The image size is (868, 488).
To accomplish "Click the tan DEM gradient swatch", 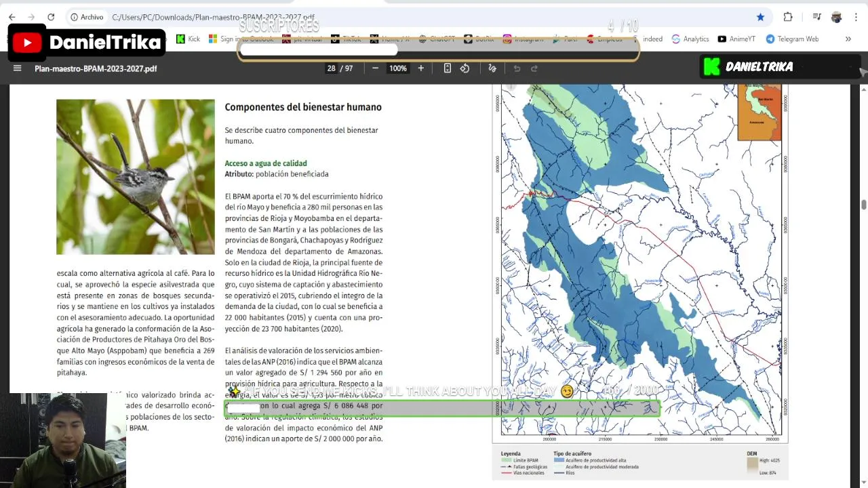I will (752, 464).
